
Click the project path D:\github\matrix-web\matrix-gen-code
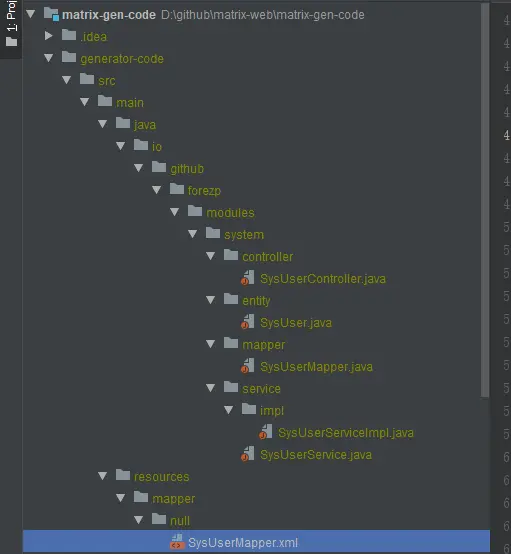click(x=263, y=15)
